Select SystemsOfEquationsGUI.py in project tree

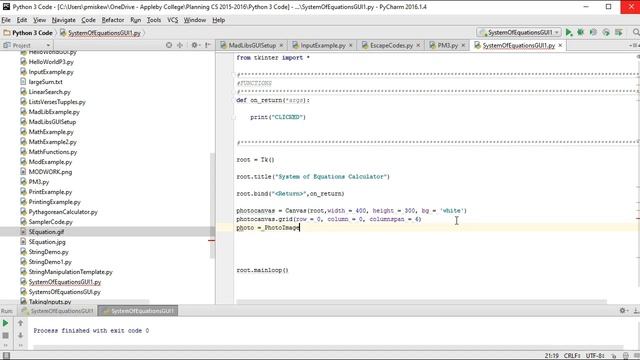point(64,292)
